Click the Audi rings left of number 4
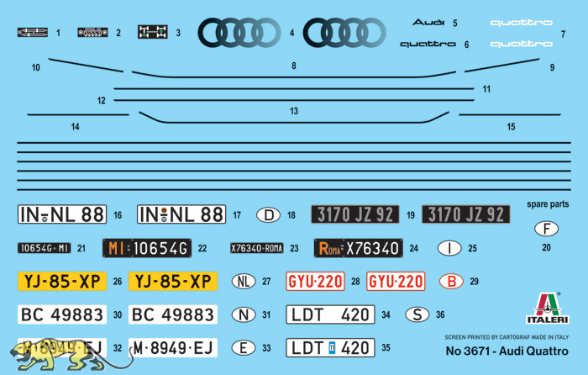The width and height of the screenshot is (588, 375). click(239, 33)
